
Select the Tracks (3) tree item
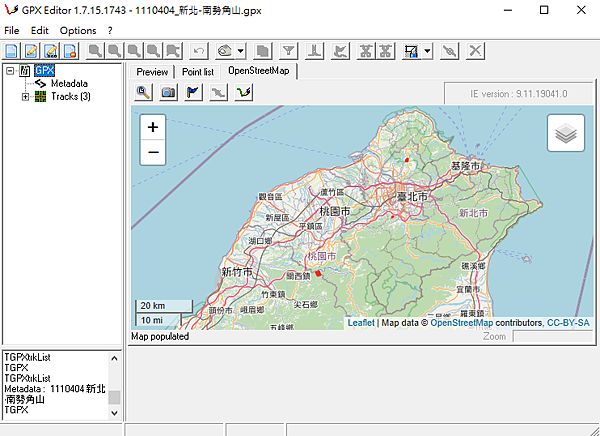point(71,96)
